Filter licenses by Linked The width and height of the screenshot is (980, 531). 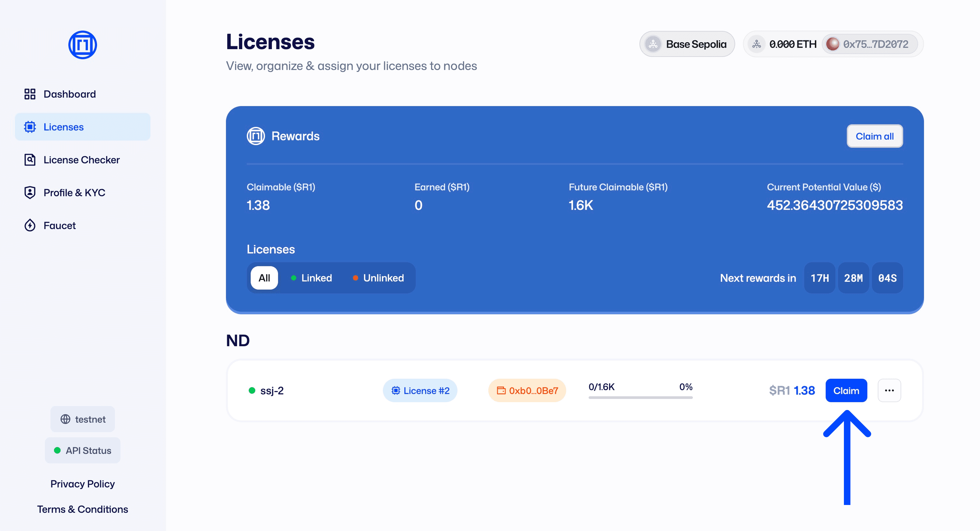click(311, 278)
